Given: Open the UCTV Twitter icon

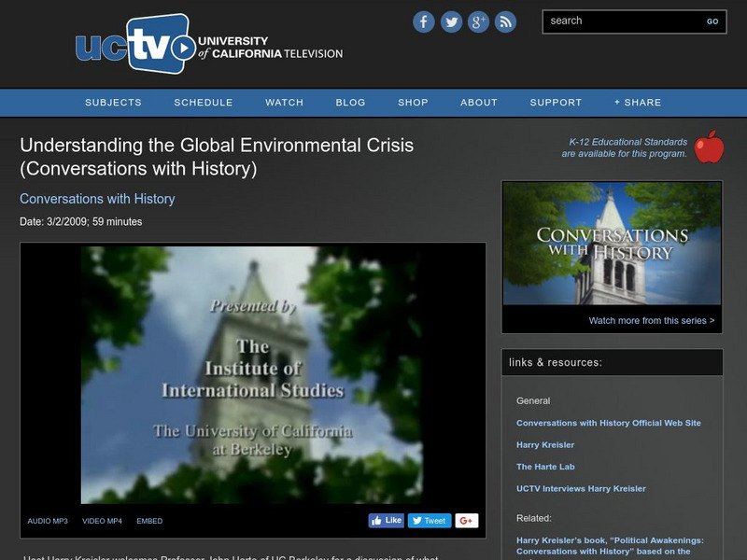Looking at the screenshot, I should [x=451, y=21].
